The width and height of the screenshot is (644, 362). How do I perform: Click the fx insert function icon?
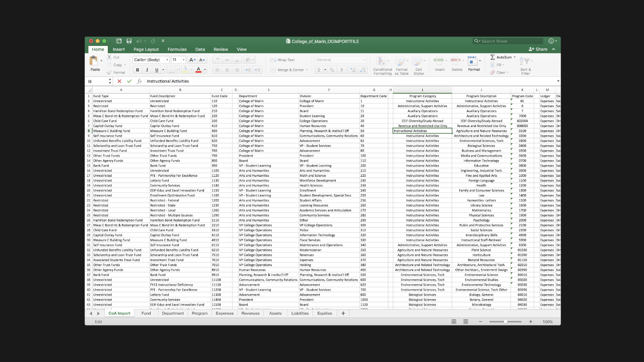pyautogui.click(x=139, y=81)
